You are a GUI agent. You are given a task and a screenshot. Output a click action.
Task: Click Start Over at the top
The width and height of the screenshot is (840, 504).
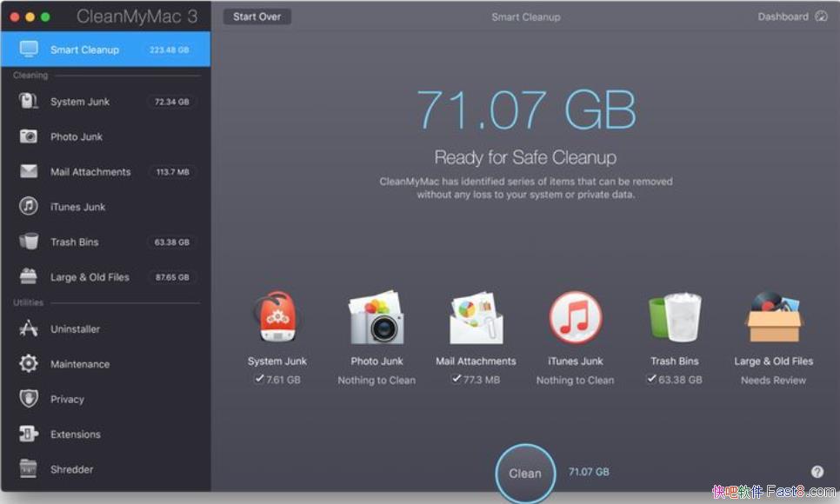pos(257,16)
